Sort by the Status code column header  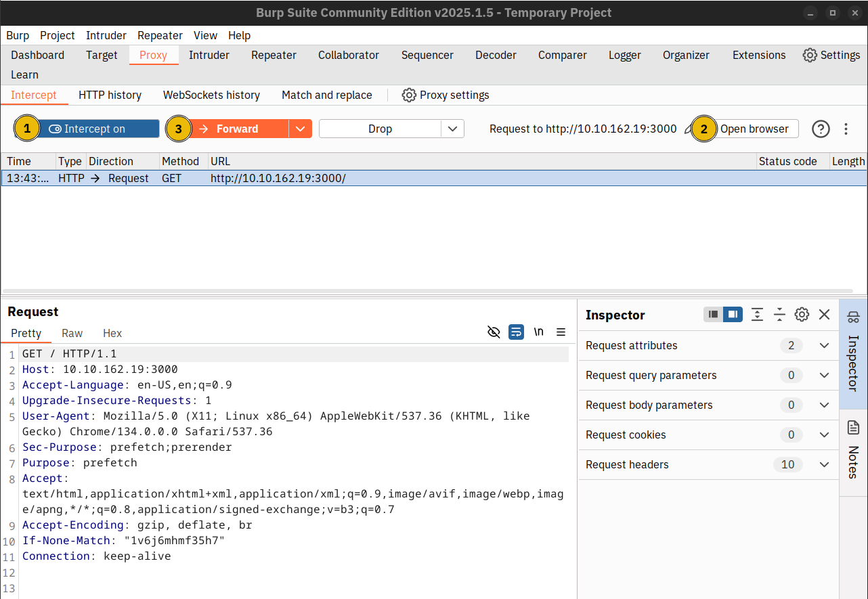(792, 161)
